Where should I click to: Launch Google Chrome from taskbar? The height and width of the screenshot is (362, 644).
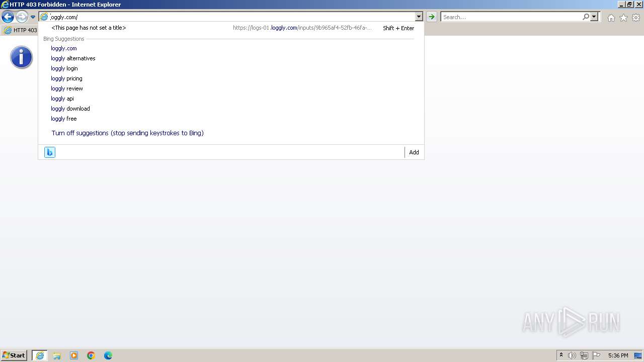click(x=91, y=355)
